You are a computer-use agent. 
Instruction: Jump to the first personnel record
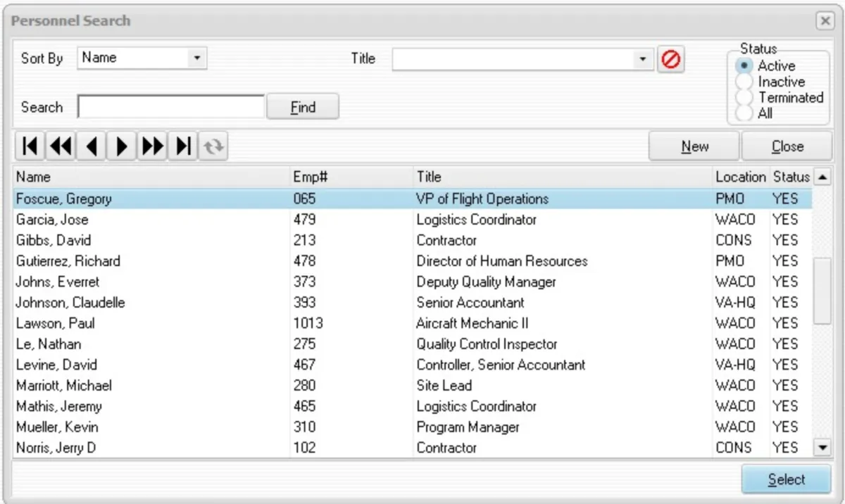[30, 146]
